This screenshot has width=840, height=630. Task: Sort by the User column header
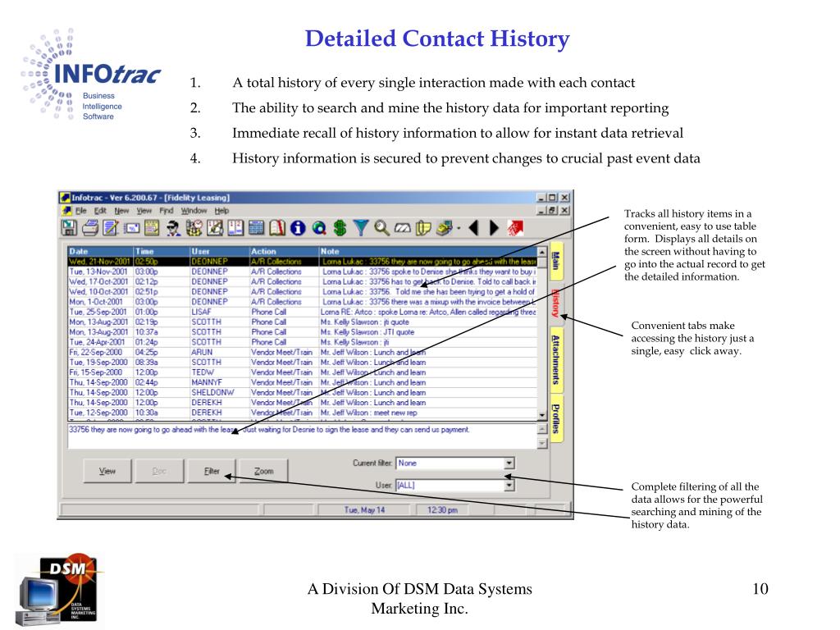coord(220,251)
